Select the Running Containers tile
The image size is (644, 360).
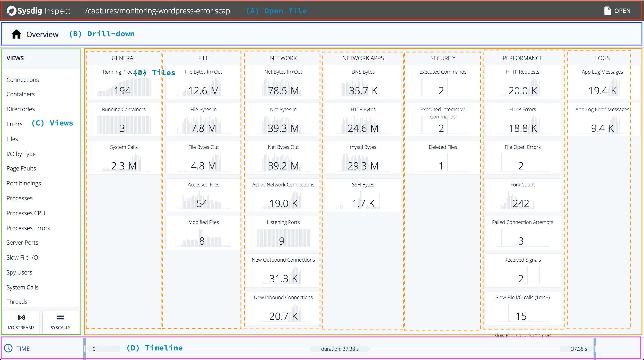124,120
